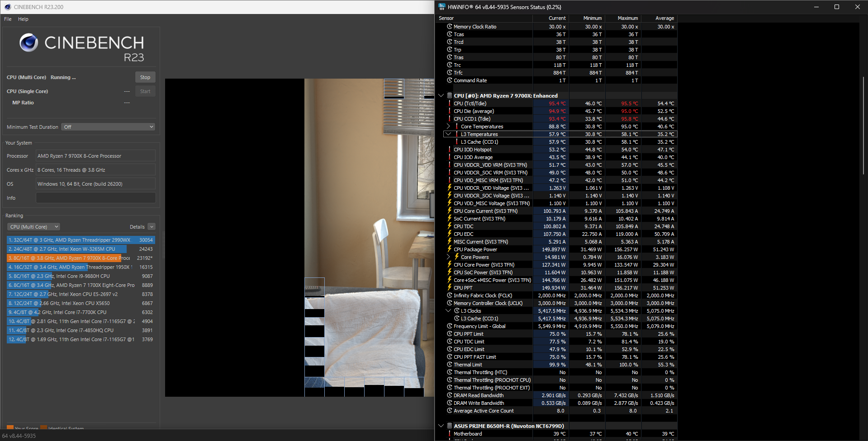Click the lightning icon beside SoC Current
This screenshot has height=441, width=868.
tap(450, 219)
